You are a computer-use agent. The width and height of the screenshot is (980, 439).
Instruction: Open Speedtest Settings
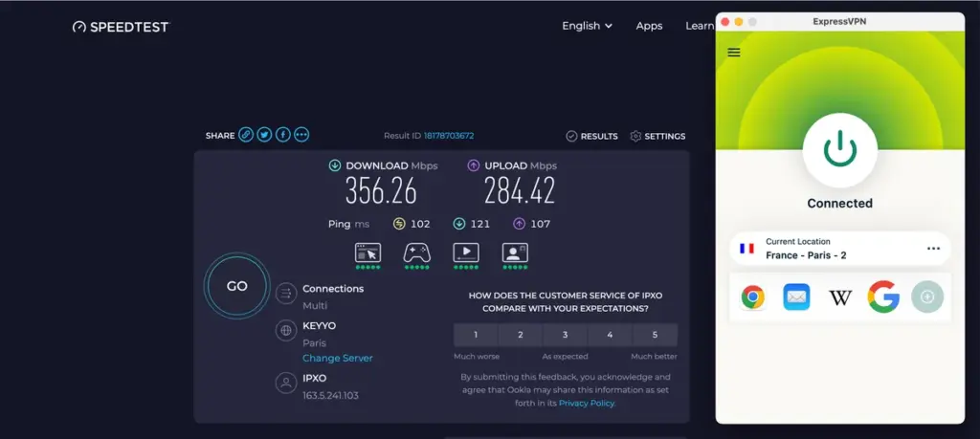coord(657,136)
